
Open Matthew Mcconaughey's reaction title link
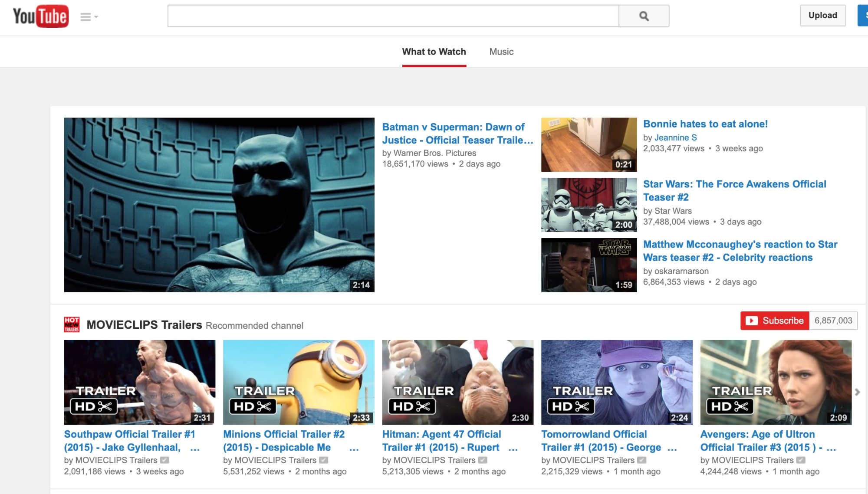(740, 251)
